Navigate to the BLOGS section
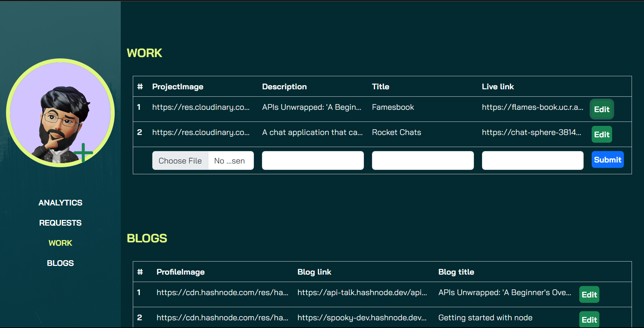 pyautogui.click(x=60, y=263)
